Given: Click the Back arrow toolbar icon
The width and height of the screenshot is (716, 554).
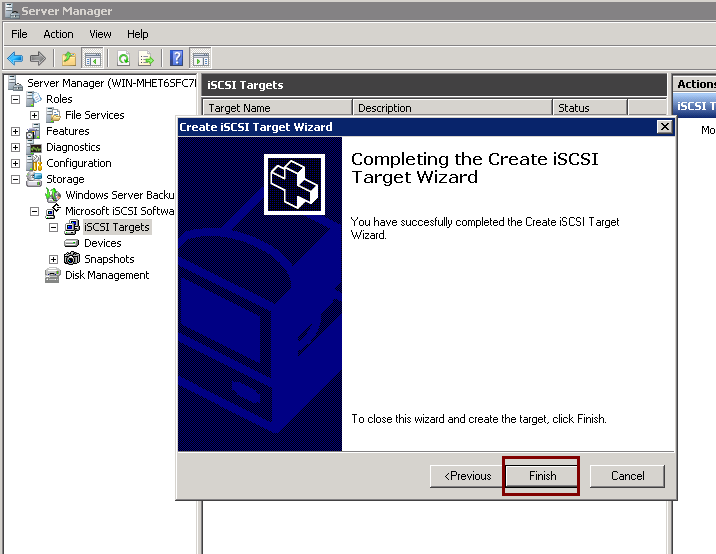Looking at the screenshot, I should [x=15, y=59].
